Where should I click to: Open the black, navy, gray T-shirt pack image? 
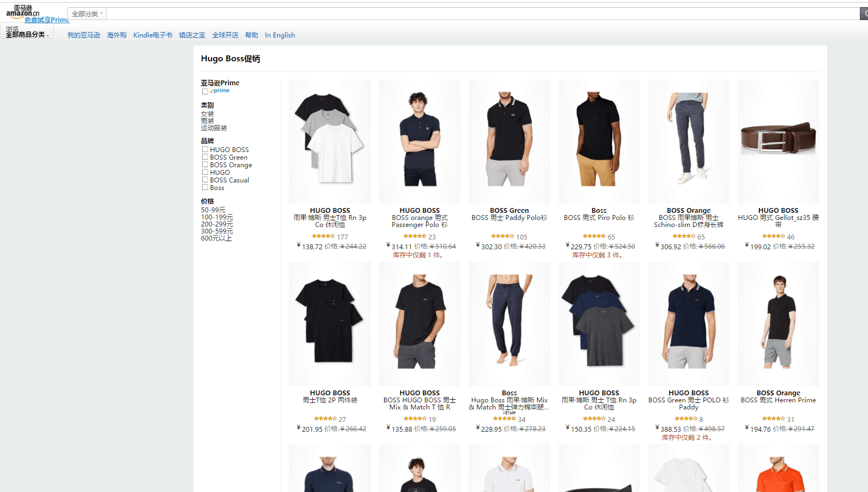(x=599, y=324)
